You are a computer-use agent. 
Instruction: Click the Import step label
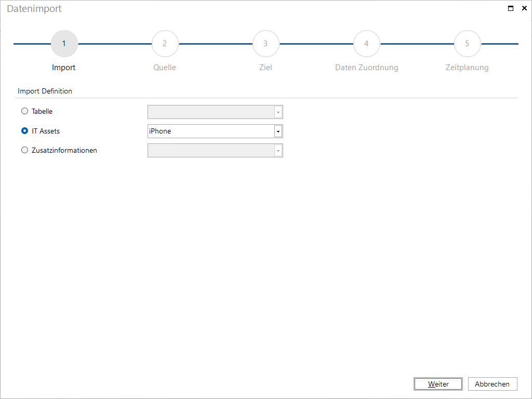click(63, 68)
